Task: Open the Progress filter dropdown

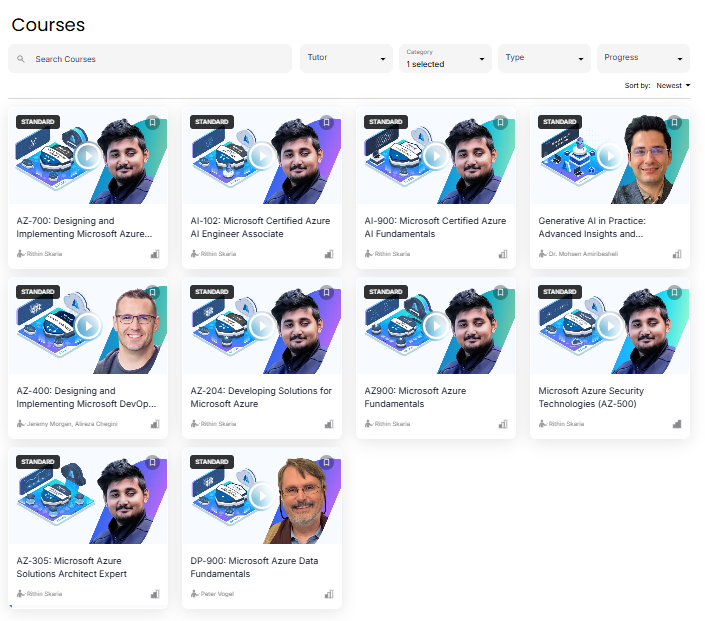Action: 643,58
